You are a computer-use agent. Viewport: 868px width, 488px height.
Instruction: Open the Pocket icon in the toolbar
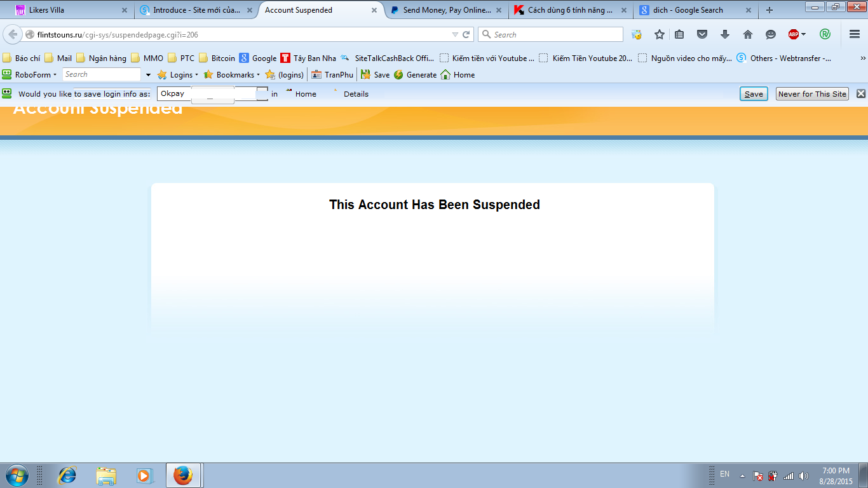[x=702, y=34]
